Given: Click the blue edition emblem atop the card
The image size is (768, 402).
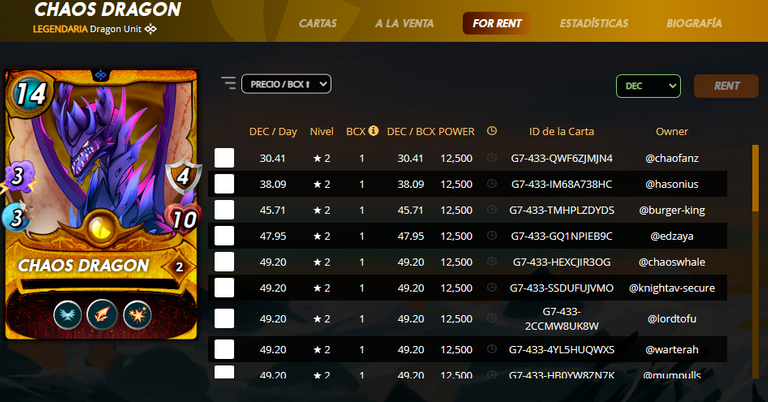Looking at the screenshot, I should (x=100, y=75).
